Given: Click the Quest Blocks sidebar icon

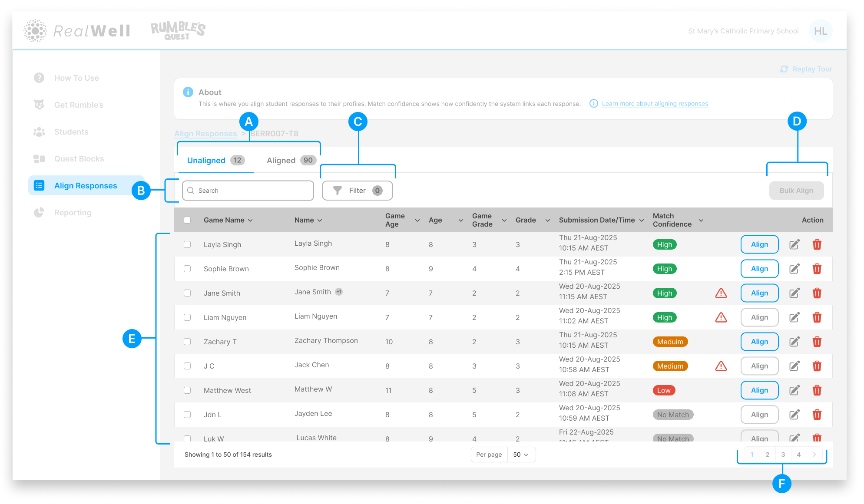Looking at the screenshot, I should click(x=39, y=158).
